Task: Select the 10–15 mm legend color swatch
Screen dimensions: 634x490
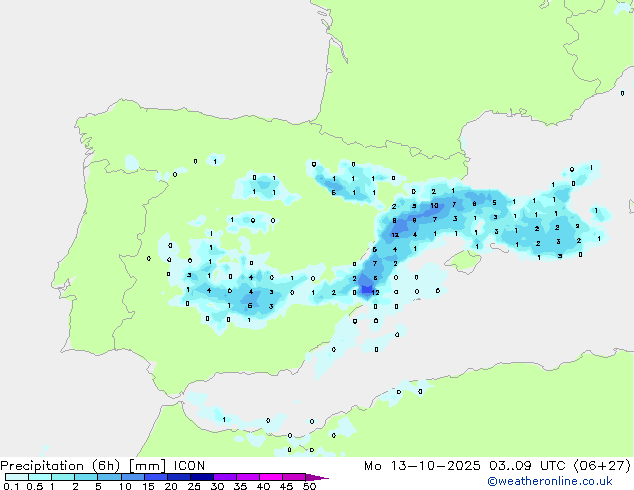Action: [133, 477]
